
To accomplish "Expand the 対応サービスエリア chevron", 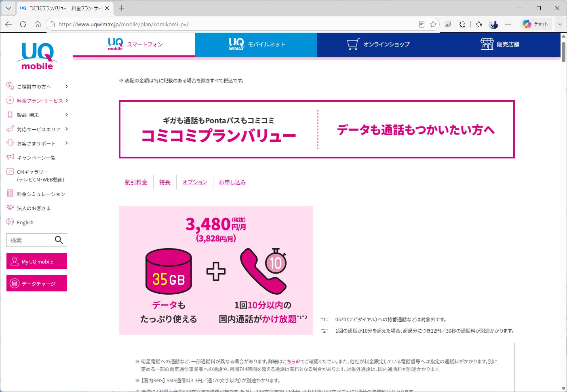I will click(x=66, y=129).
